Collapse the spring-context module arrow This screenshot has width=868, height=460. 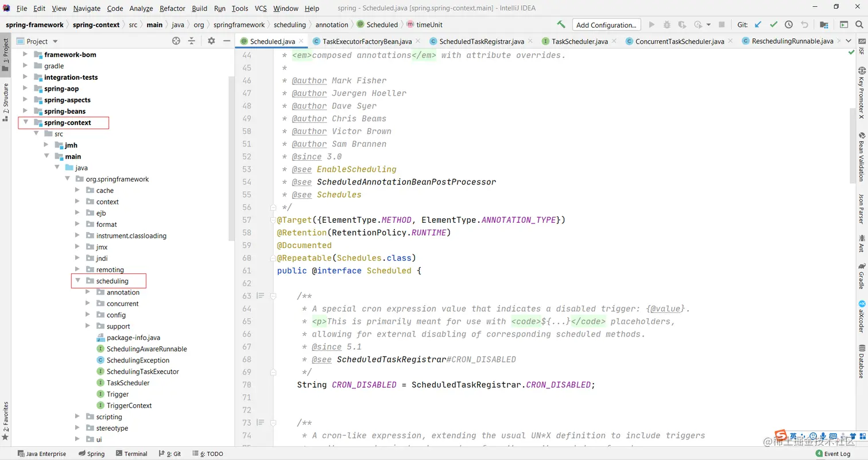click(x=25, y=122)
